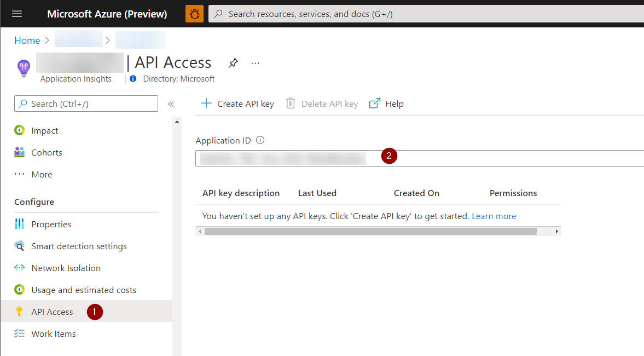Click the first blurred breadcrumb after Home

78,39
